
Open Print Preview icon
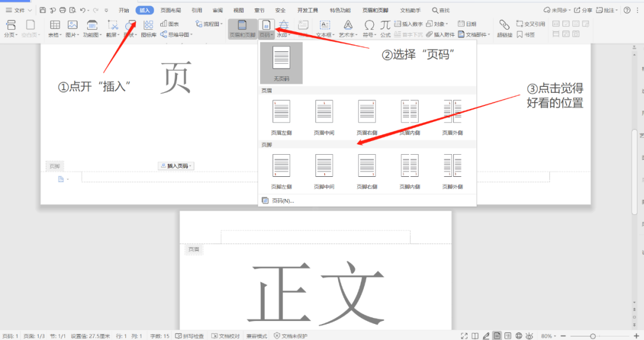(73, 10)
